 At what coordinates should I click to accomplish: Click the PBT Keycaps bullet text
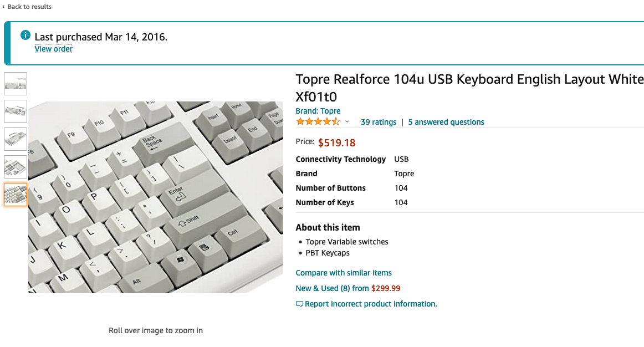(x=328, y=253)
